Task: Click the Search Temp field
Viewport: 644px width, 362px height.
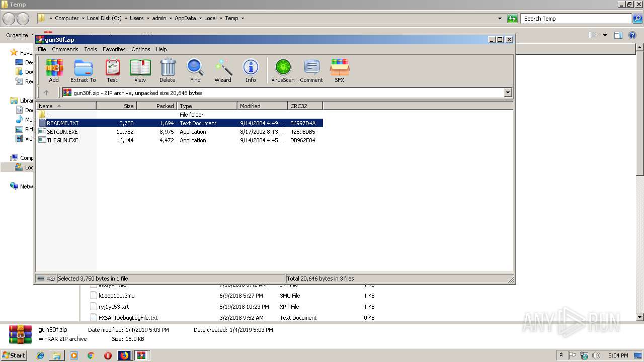Action: [577, 19]
